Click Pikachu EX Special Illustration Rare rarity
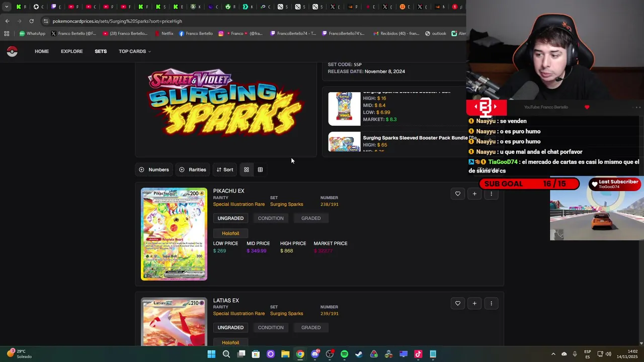 [238, 204]
